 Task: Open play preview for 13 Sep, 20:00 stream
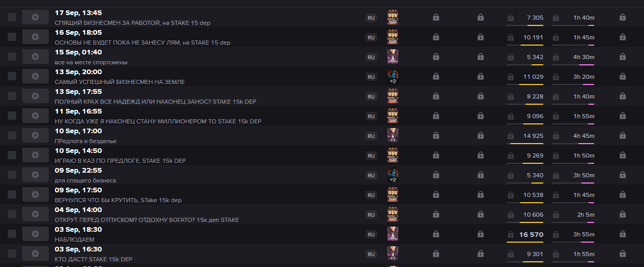pos(35,76)
